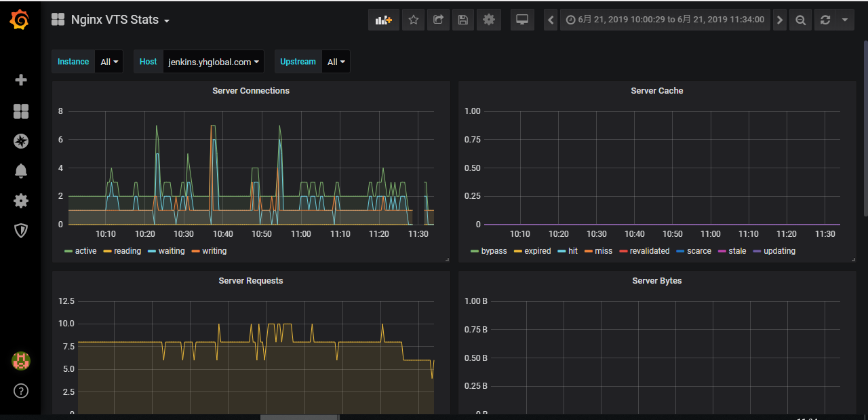Save the dashboard with floppy icon

click(x=462, y=20)
